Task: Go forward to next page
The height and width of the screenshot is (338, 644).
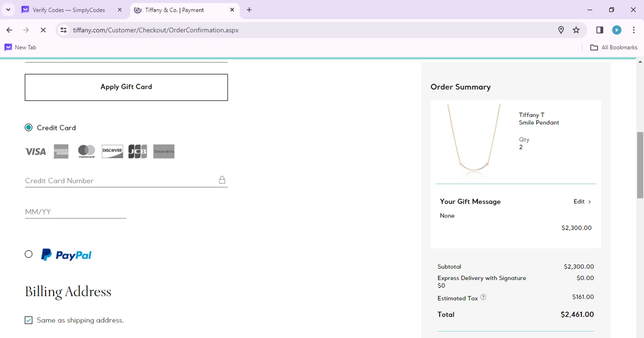Action: tap(26, 30)
